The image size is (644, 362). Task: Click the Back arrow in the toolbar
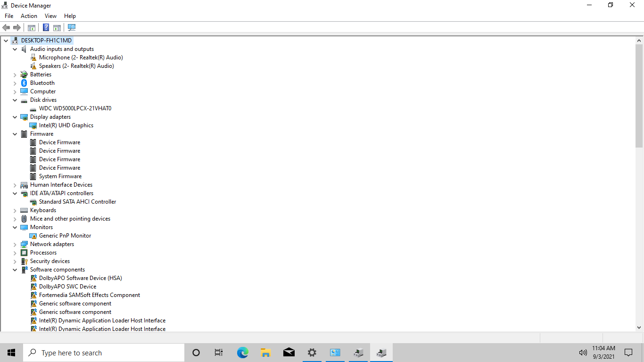(x=6, y=28)
